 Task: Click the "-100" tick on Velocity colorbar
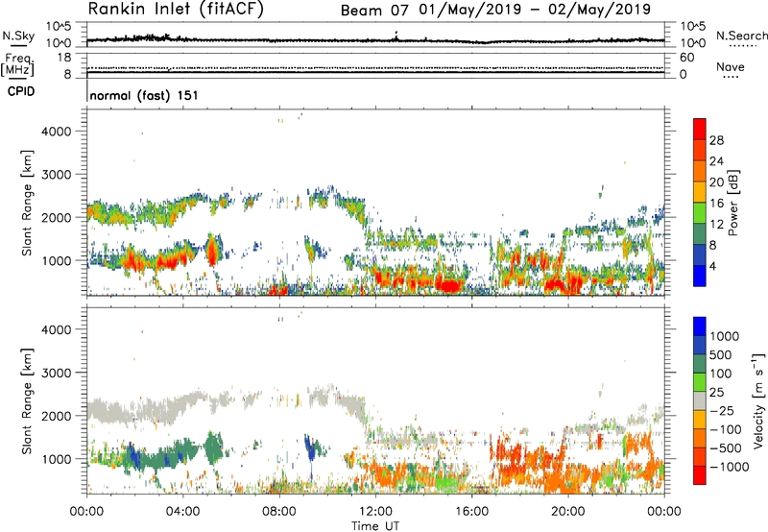tap(726, 429)
